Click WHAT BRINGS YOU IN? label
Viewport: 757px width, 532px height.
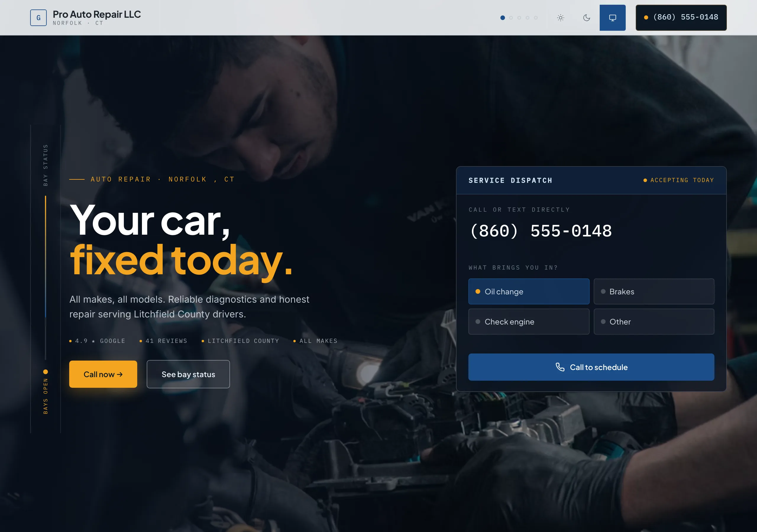[513, 268]
